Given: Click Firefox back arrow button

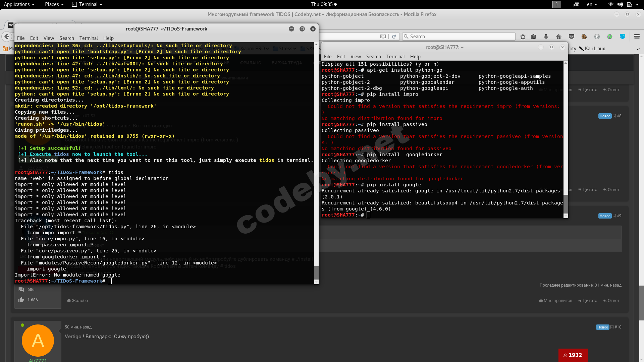Looking at the screenshot, I should pos(7,37).
